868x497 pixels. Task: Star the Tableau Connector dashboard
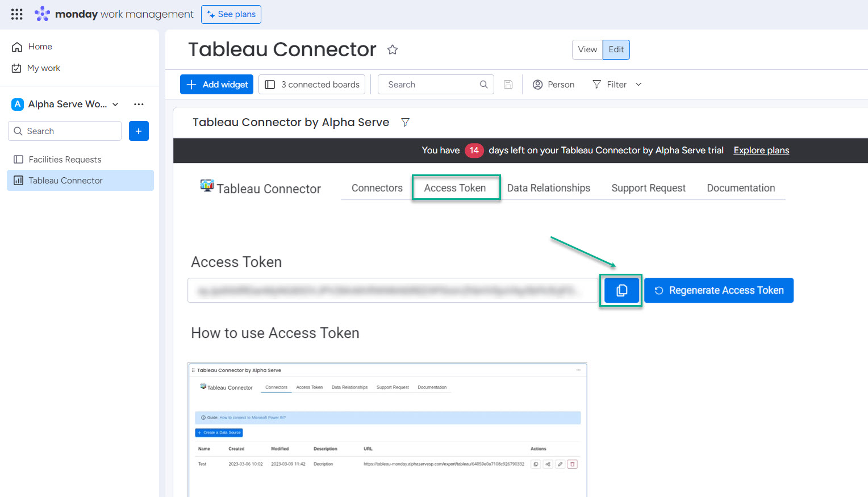click(393, 49)
